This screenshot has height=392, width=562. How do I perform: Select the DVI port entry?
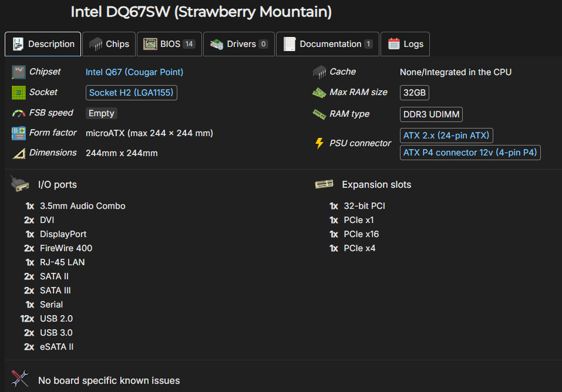pos(47,220)
